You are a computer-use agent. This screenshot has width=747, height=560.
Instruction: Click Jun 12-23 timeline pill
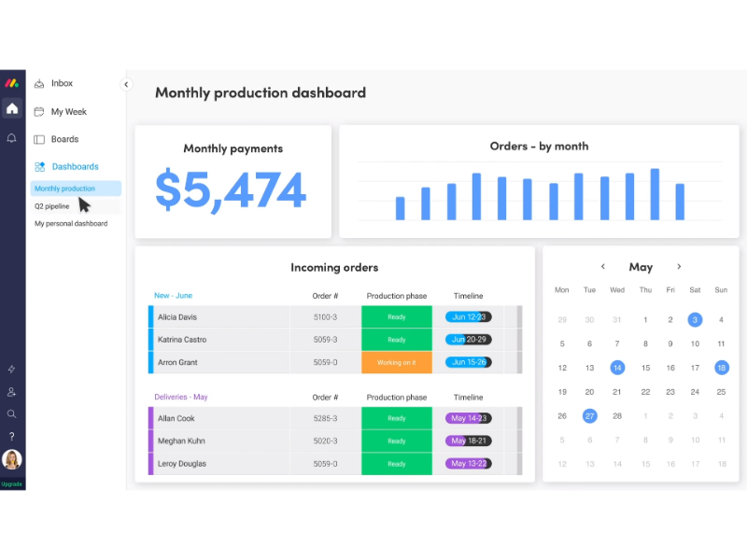click(469, 316)
